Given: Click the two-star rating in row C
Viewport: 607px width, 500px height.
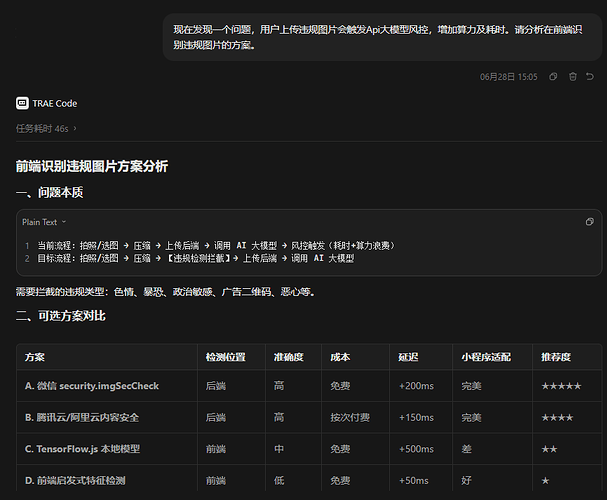Looking at the screenshot, I should coord(549,449).
